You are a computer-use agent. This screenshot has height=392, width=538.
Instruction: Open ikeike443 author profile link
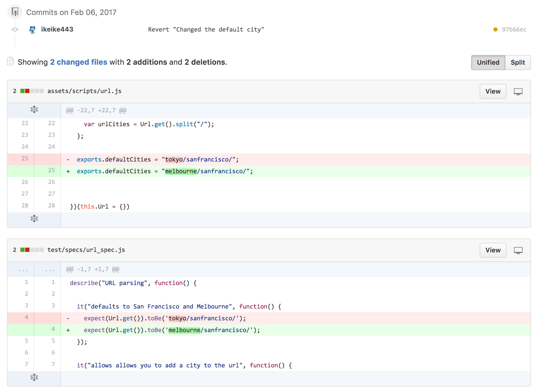57,29
